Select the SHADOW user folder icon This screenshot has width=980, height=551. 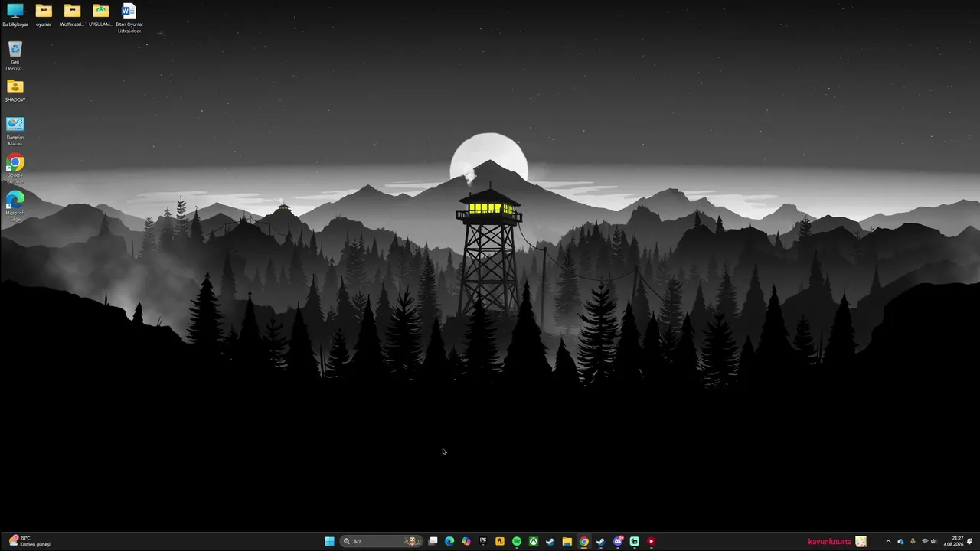pos(15,91)
